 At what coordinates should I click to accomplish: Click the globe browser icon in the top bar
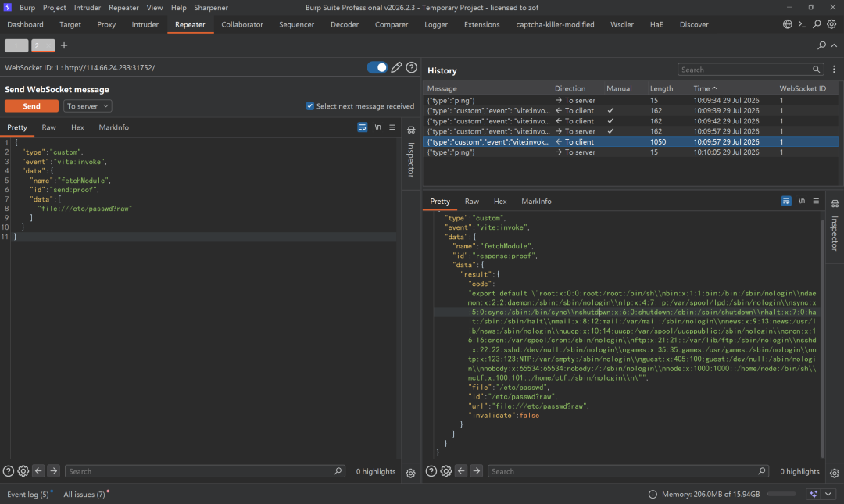click(788, 24)
